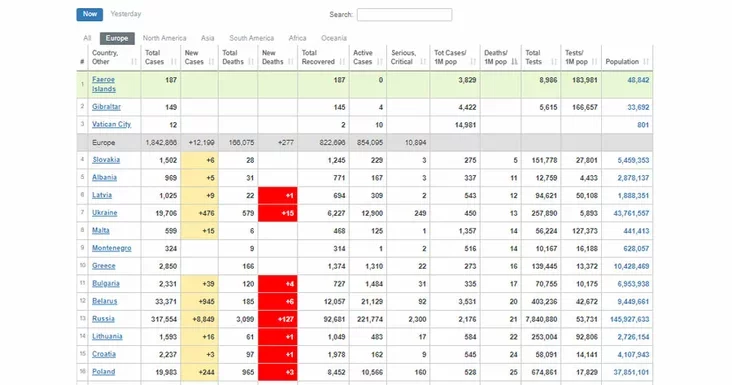Viewport: 732px width, 385px height.
Task: Open the Belarus country link
Action: pos(105,302)
